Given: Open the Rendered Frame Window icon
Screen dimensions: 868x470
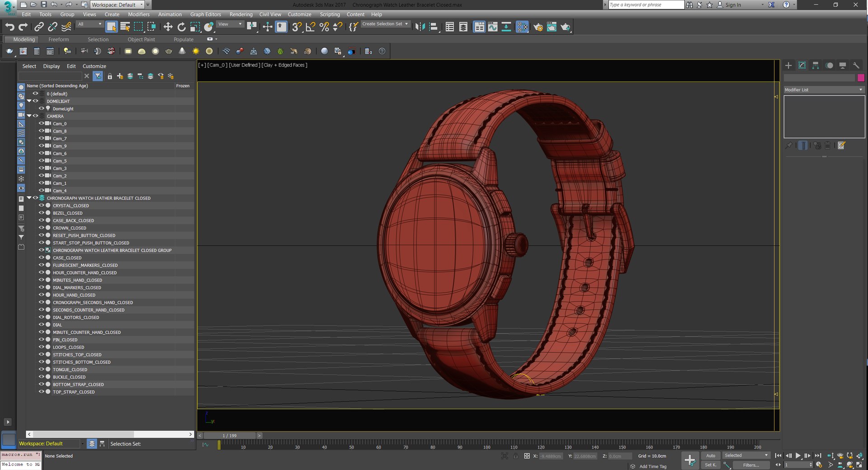Looking at the screenshot, I should (552, 27).
